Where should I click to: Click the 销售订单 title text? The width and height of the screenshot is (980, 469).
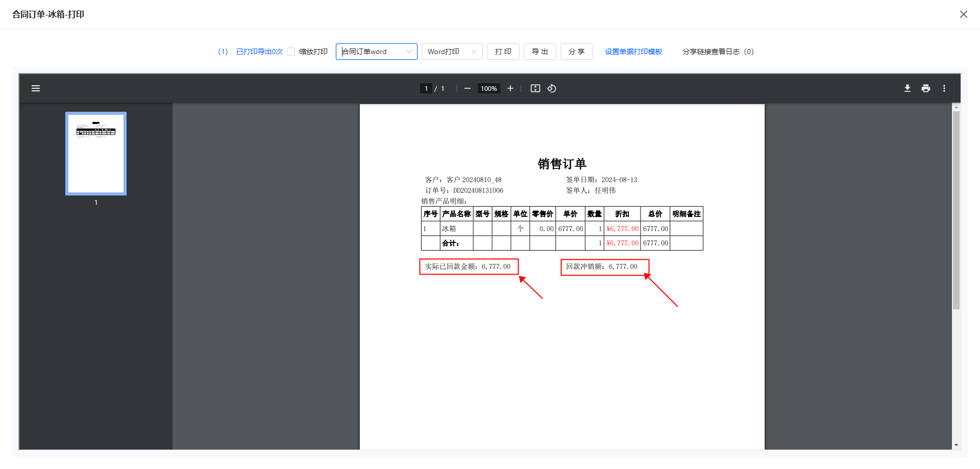coord(562,164)
